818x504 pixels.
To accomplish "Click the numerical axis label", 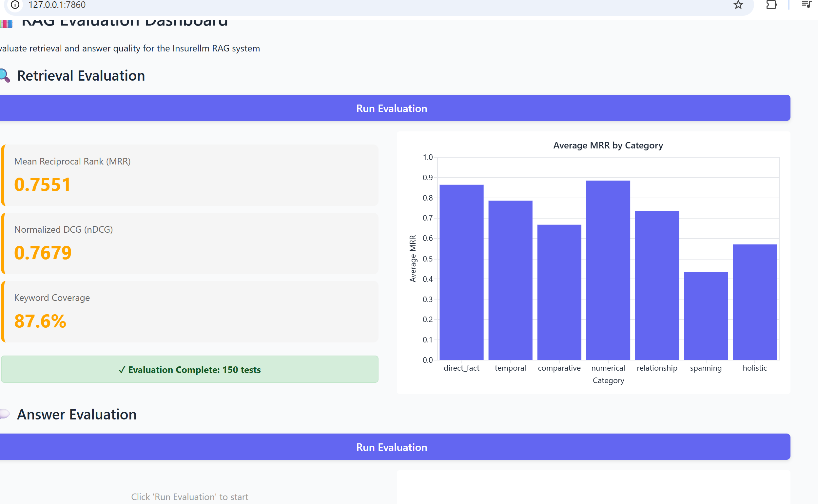I will coord(608,368).
